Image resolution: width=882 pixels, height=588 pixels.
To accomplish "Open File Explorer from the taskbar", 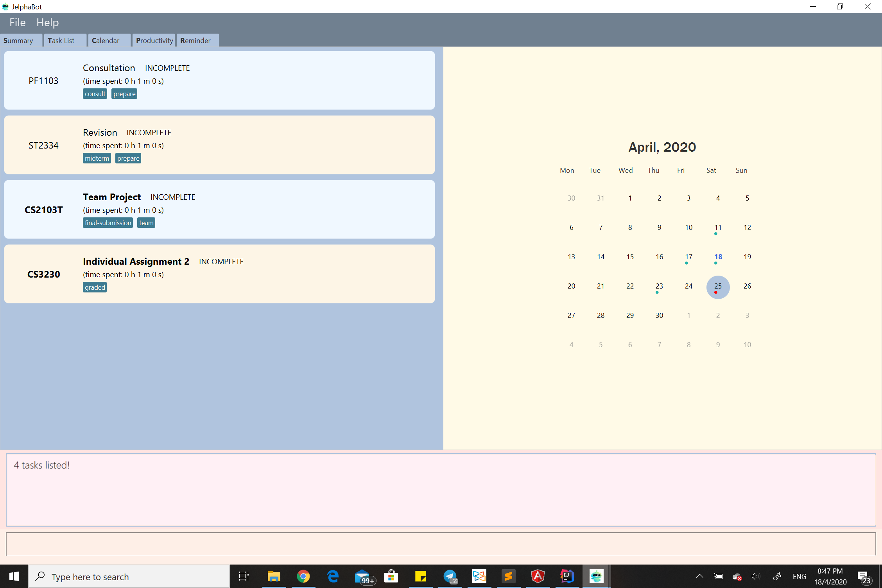I will click(x=274, y=576).
